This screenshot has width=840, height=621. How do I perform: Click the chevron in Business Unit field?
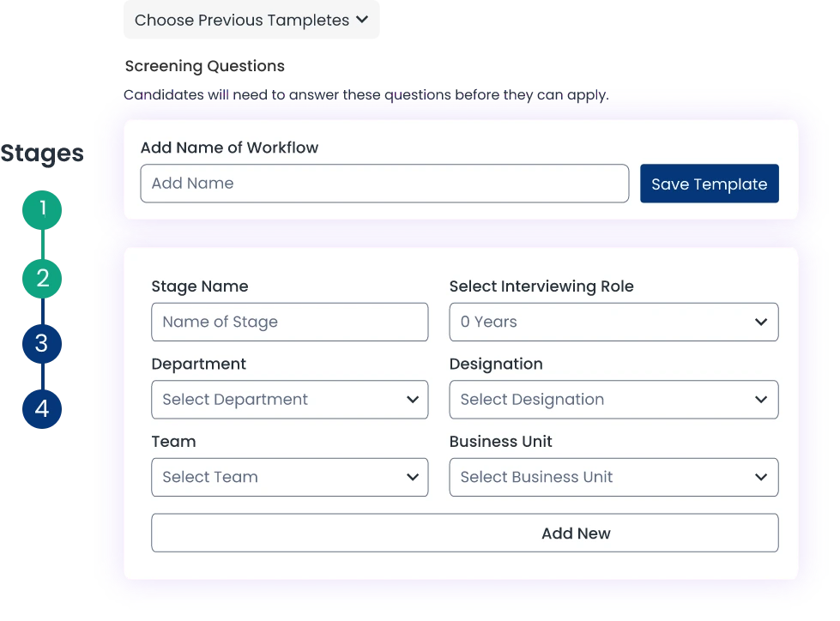coord(760,477)
